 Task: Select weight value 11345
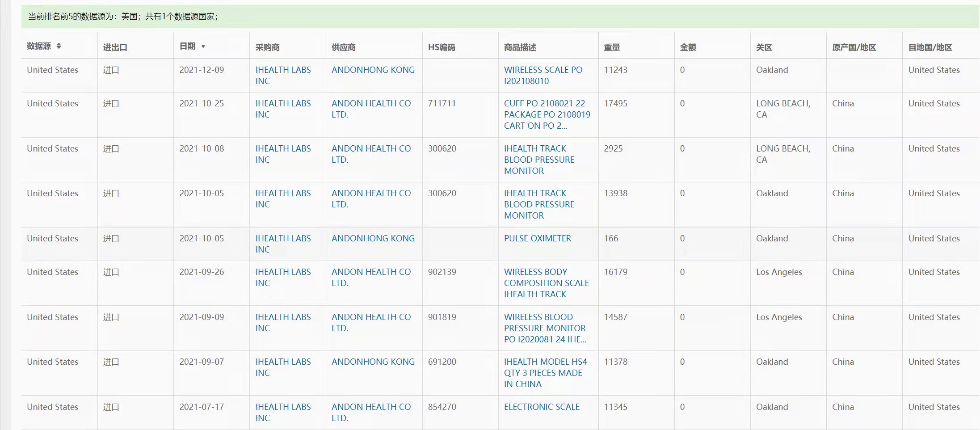pyautogui.click(x=615, y=407)
